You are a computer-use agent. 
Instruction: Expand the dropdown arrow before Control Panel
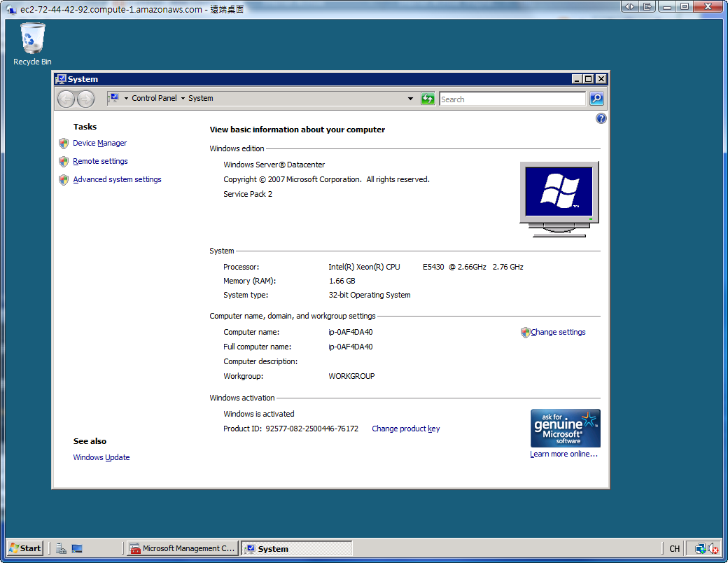pyautogui.click(x=126, y=99)
